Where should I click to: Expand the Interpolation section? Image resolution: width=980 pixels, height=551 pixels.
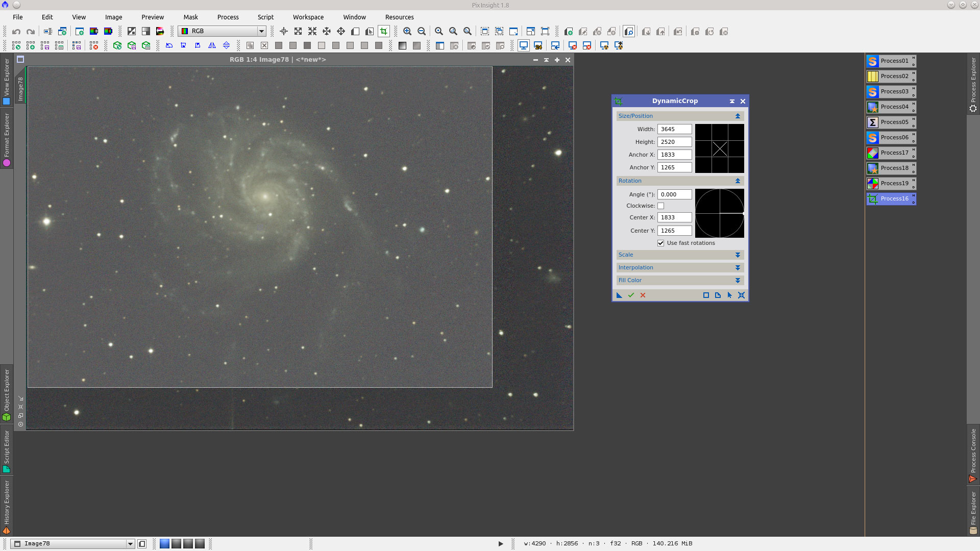tap(738, 267)
